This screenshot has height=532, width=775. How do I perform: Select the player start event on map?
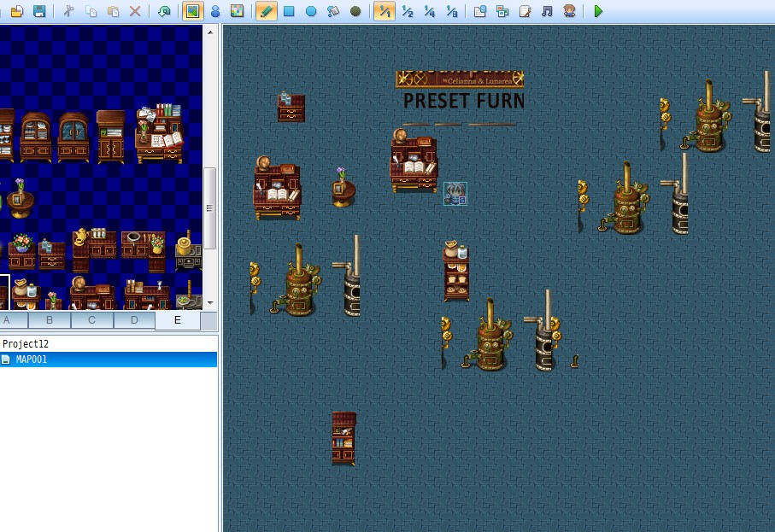pyautogui.click(x=455, y=194)
